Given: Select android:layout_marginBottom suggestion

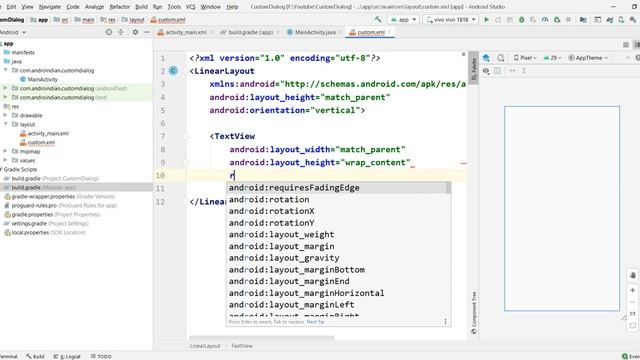Looking at the screenshot, I should 337,270.
